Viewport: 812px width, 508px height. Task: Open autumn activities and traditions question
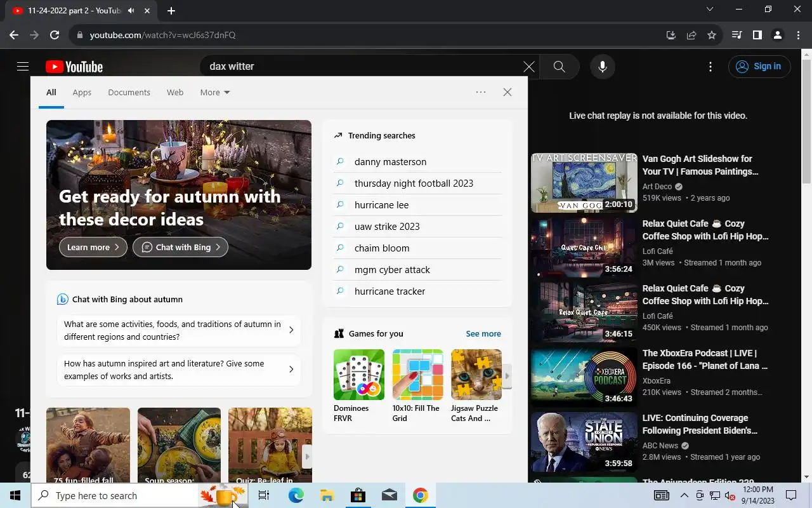[x=179, y=330]
